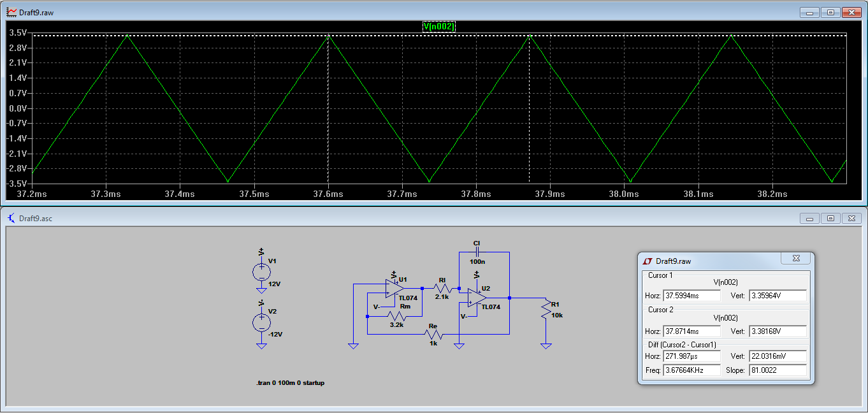Select the R1 10k load resistor
This screenshot has height=413, width=868.
[x=546, y=310]
